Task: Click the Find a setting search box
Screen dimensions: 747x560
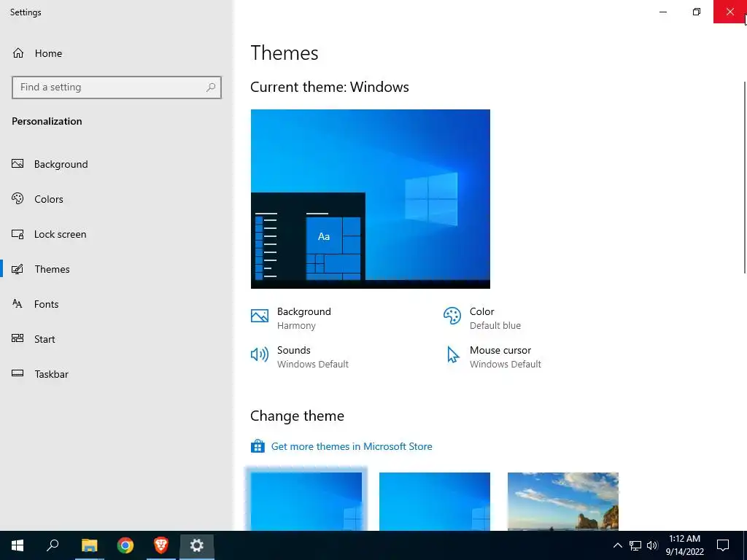Action: coord(117,87)
